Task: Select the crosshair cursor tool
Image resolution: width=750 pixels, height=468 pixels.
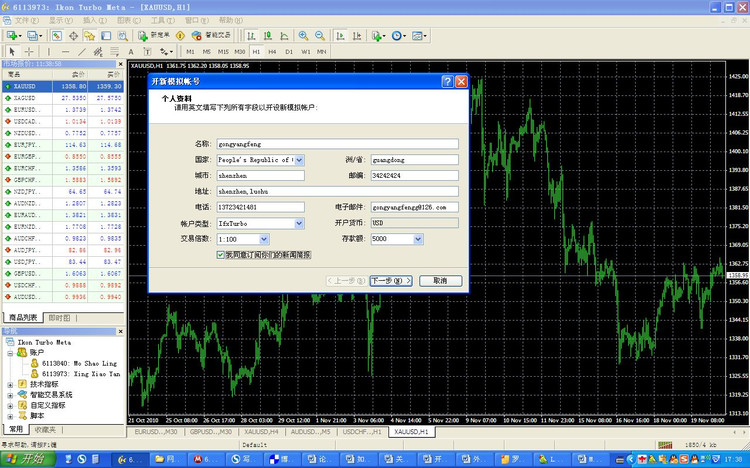Action: [29, 51]
